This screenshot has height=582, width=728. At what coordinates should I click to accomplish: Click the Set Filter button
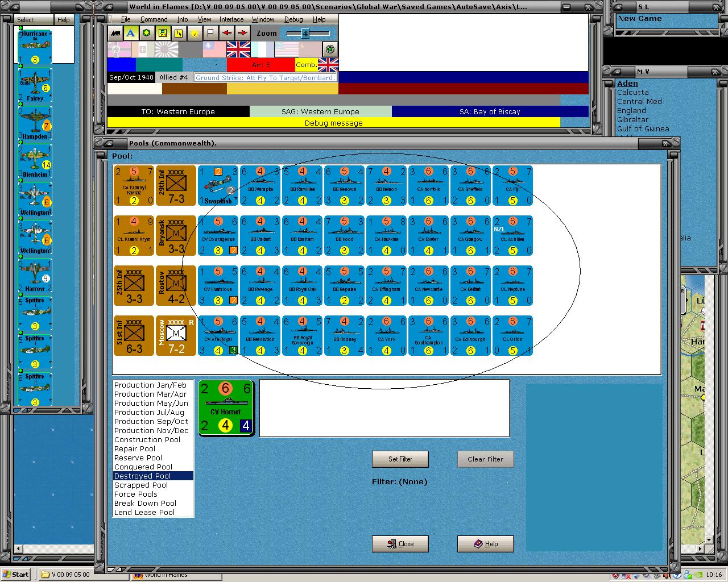pyautogui.click(x=400, y=459)
